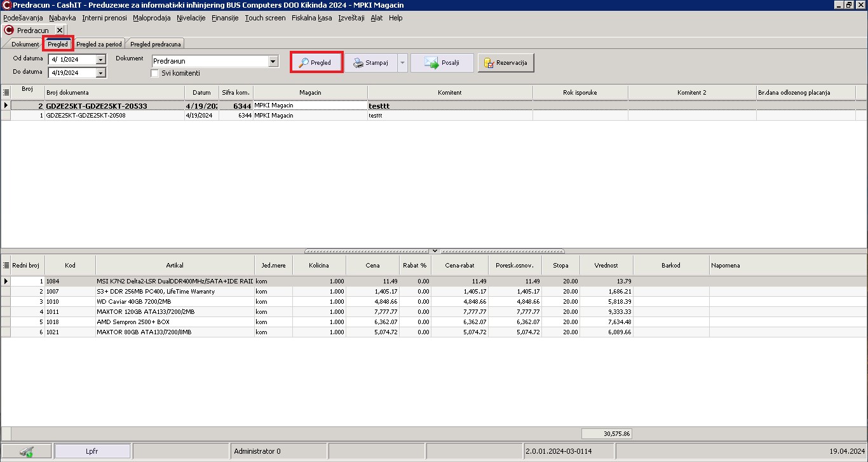Switch to the Pregled za period tab

tap(99, 44)
